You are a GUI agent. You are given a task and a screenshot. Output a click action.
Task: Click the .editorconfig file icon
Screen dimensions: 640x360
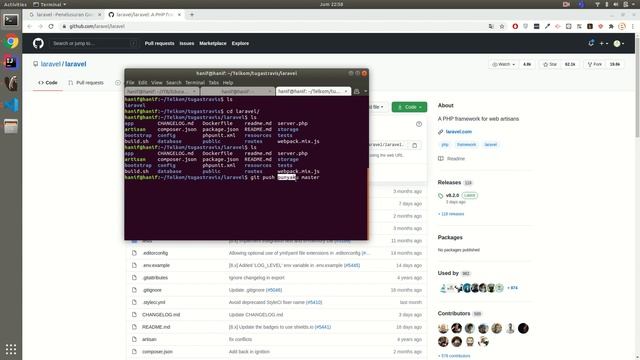tap(134, 253)
